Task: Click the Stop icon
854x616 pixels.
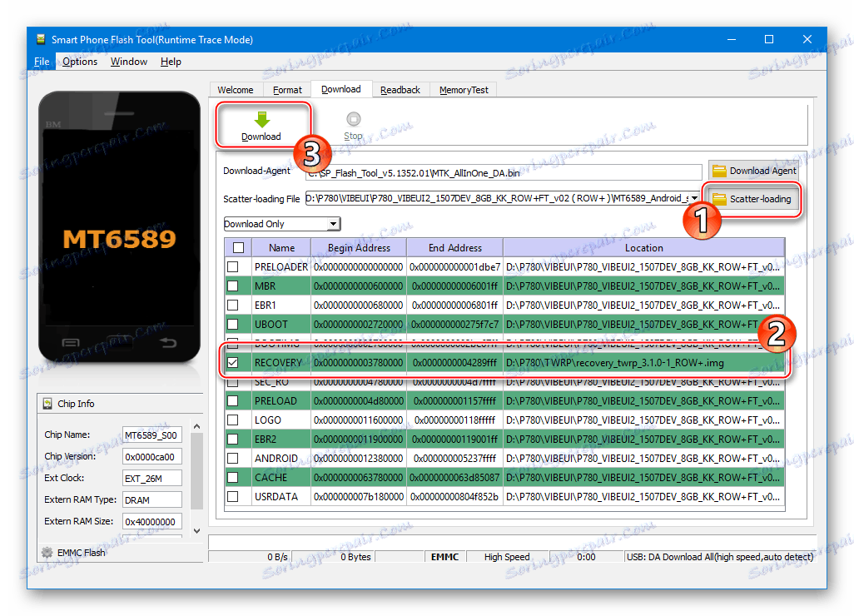Action: (353, 119)
